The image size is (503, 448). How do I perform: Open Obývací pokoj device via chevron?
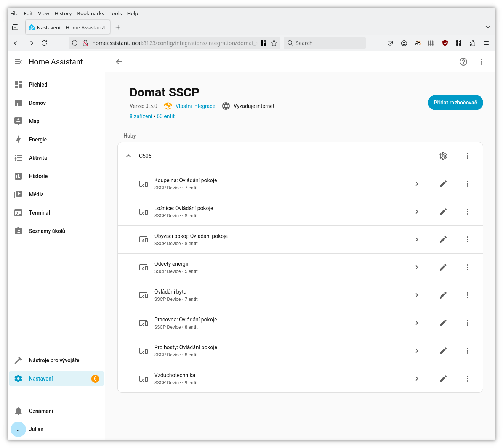tap(417, 239)
